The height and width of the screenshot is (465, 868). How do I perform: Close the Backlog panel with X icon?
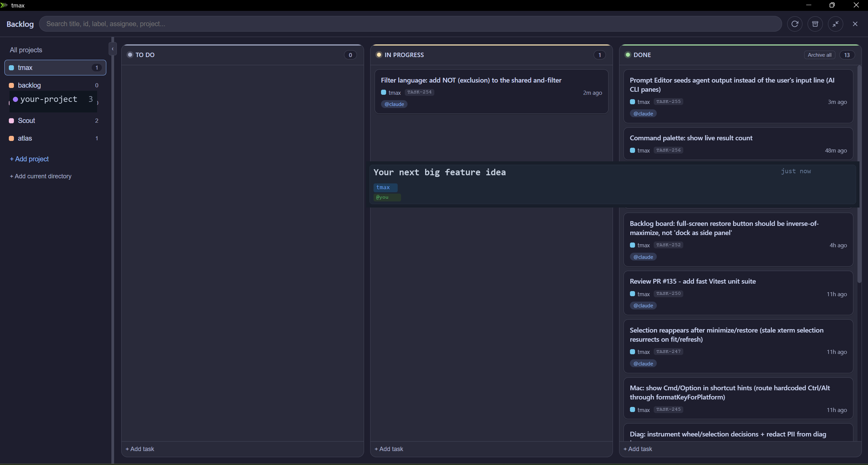click(855, 24)
